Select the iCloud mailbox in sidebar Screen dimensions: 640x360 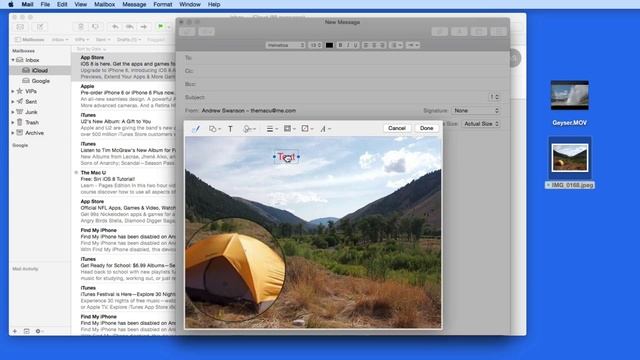[x=40, y=71]
